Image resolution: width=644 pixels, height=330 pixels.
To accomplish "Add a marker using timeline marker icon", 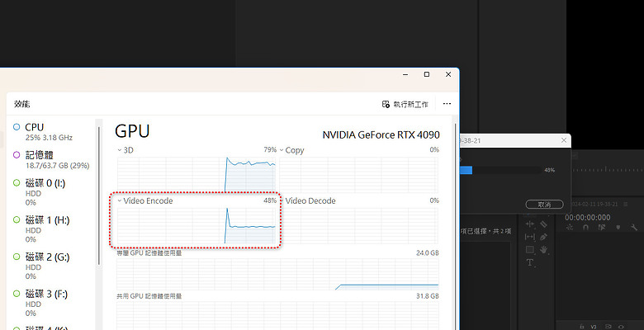I will point(618,228).
